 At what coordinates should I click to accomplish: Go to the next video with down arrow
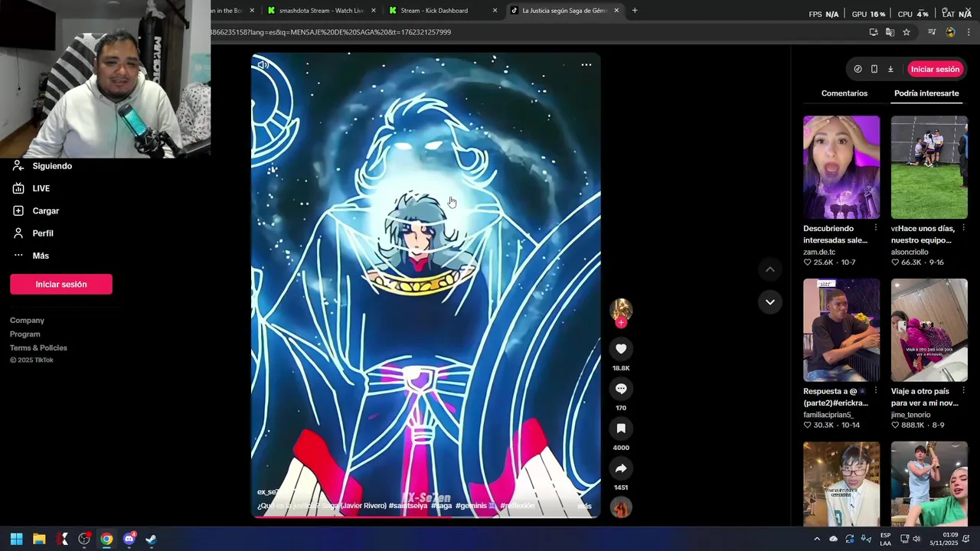coord(770,302)
